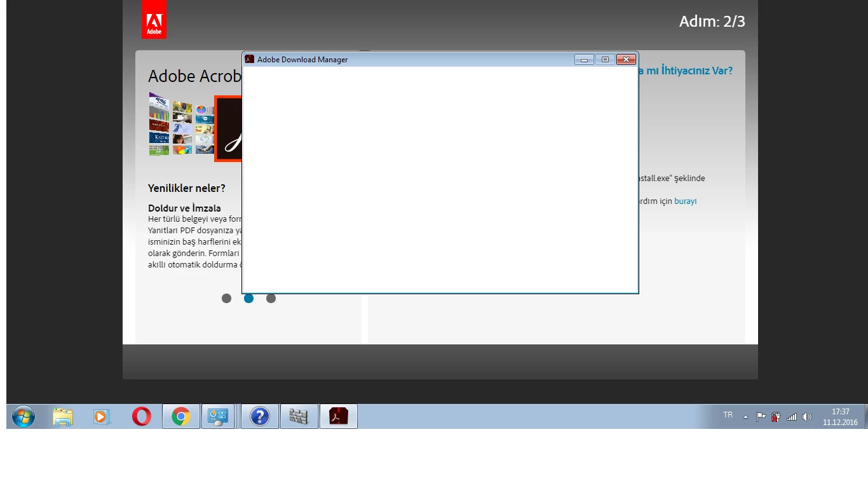Click the power/battery tray icon
Image resolution: width=868 pixels, height=488 pixels.
click(776, 417)
